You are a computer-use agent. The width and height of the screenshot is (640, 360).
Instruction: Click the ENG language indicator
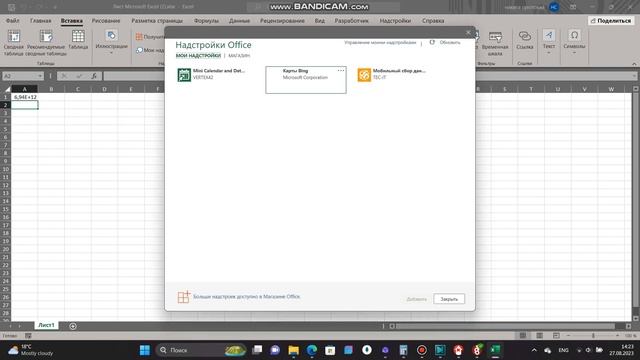tap(563, 350)
